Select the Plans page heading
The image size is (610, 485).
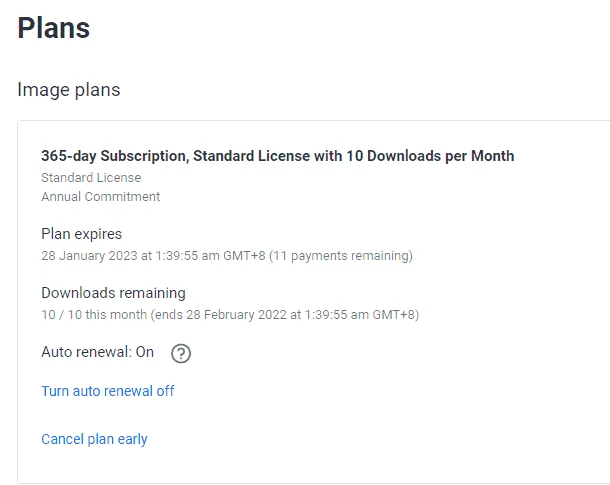click(54, 28)
